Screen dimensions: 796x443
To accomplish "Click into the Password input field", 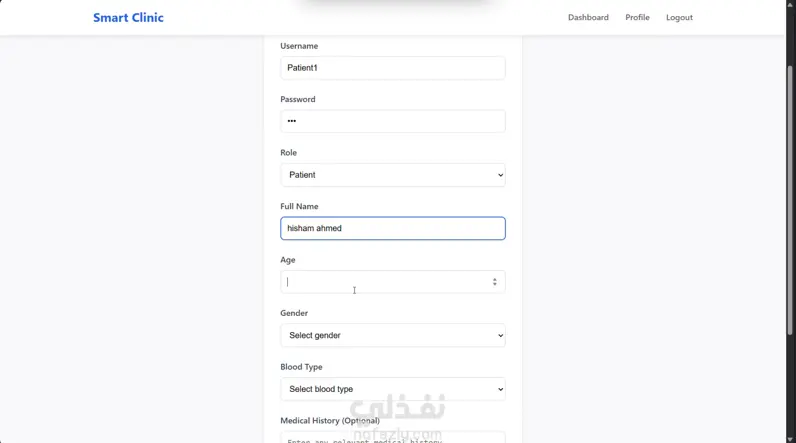I will 392,121.
